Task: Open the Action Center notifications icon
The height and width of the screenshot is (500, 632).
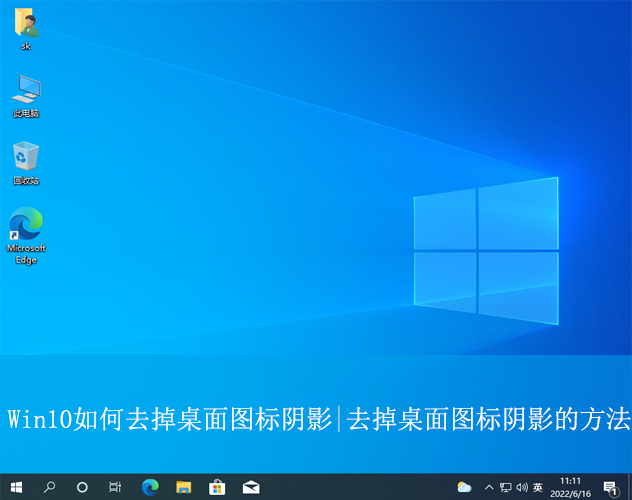Action: [x=610, y=487]
